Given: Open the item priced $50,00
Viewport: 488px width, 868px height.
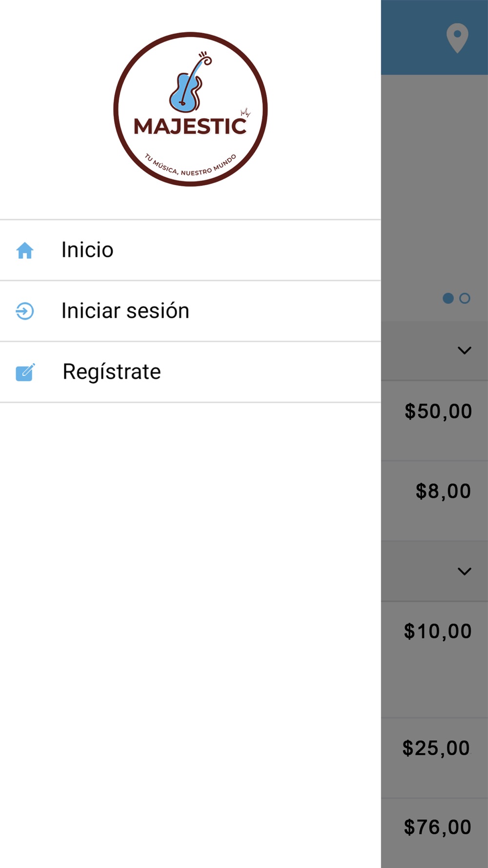Looking at the screenshot, I should click(438, 412).
